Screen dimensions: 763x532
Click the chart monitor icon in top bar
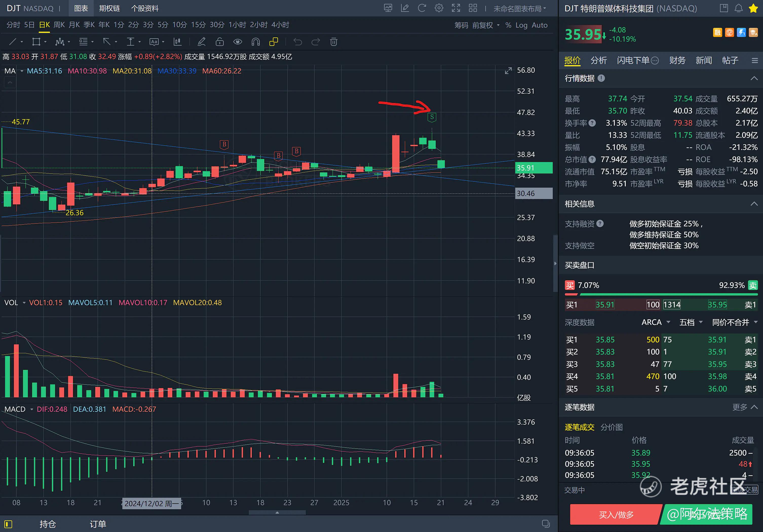pos(388,8)
